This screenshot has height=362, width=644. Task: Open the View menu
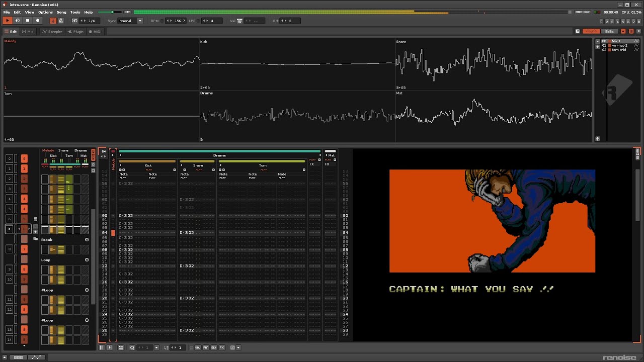click(x=30, y=12)
